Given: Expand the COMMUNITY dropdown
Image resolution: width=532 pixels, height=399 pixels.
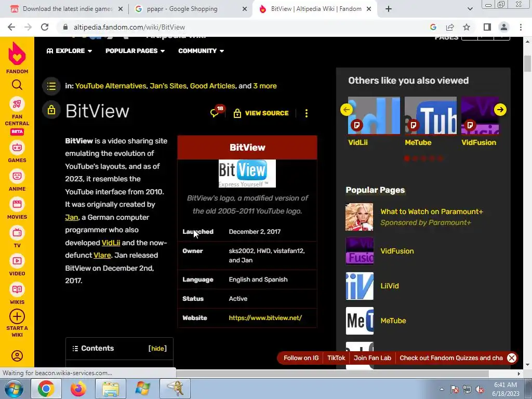Looking at the screenshot, I should [x=201, y=51].
